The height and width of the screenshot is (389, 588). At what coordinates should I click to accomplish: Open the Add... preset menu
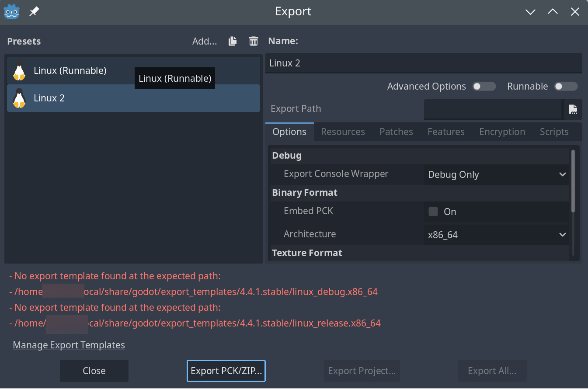(x=205, y=41)
